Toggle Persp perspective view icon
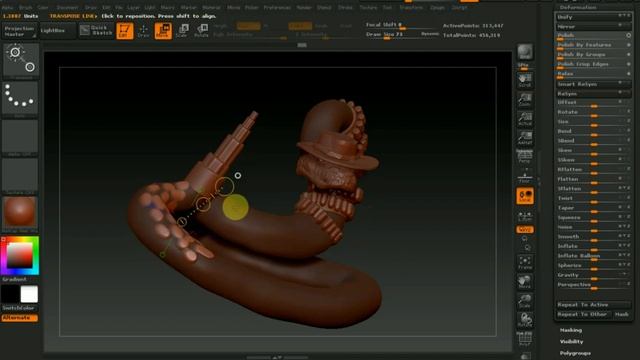Image resolution: width=640 pixels, height=360 pixels. click(x=525, y=157)
